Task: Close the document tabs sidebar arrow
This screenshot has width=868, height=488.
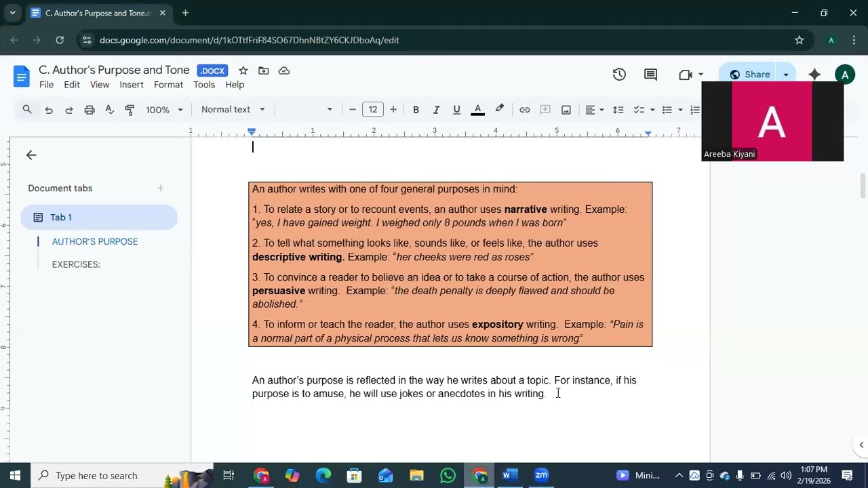Action: [x=31, y=155]
